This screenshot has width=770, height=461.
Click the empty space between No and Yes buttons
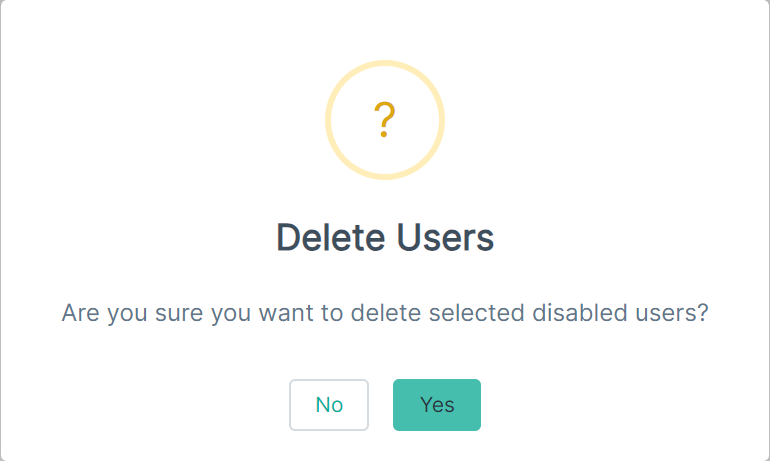tap(381, 405)
